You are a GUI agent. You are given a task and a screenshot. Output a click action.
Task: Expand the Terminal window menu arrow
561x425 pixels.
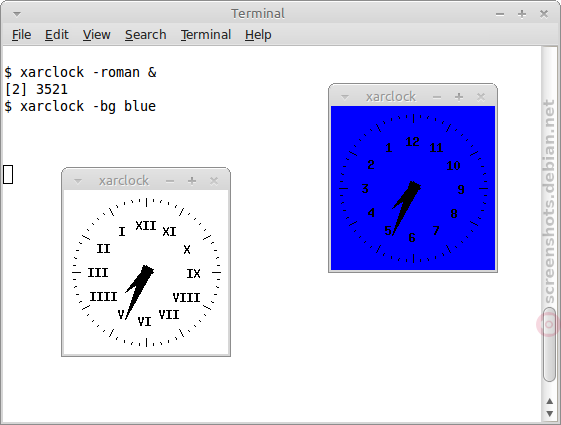tap(17, 14)
